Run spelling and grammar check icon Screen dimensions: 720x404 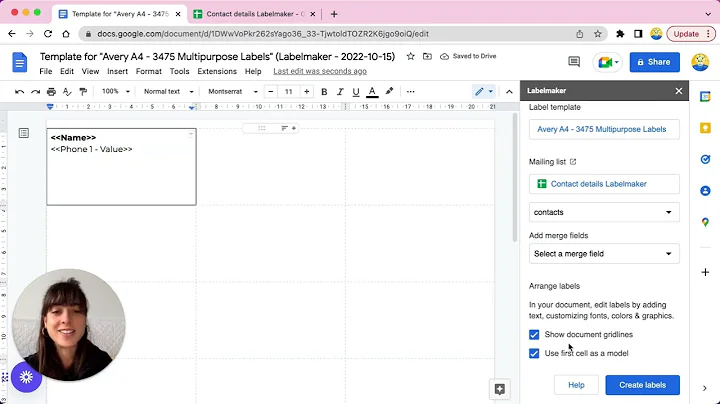[x=67, y=92]
